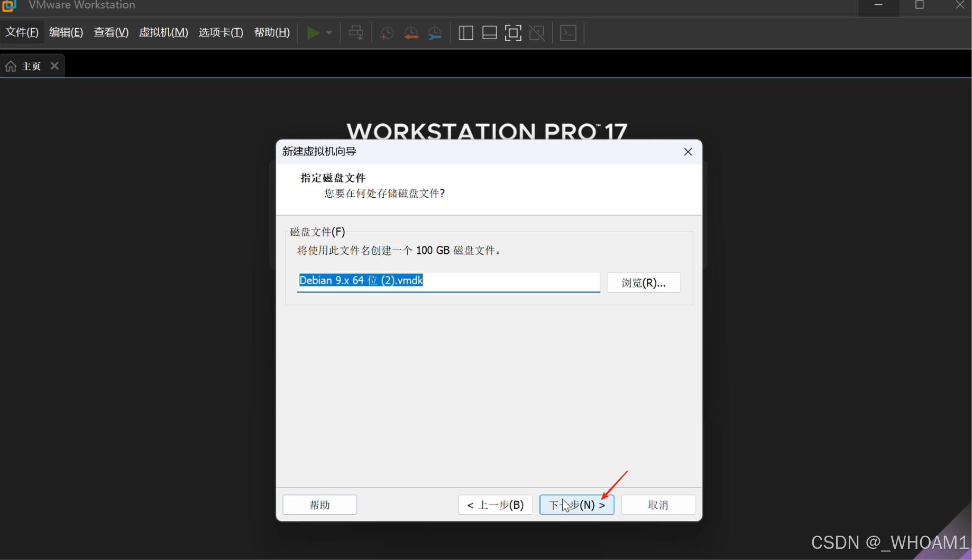Click the green power on play icon
The height and width of the screenshot is (560, 972).
pyautogui.click(x=313, y=33)
